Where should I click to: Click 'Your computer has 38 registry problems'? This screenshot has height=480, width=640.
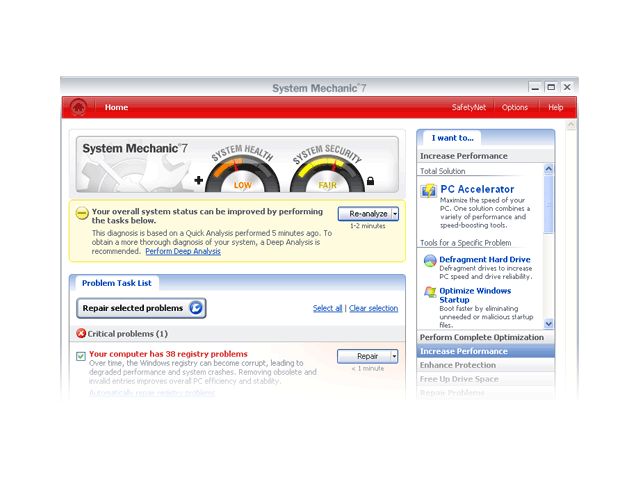(x=168, y=354)
